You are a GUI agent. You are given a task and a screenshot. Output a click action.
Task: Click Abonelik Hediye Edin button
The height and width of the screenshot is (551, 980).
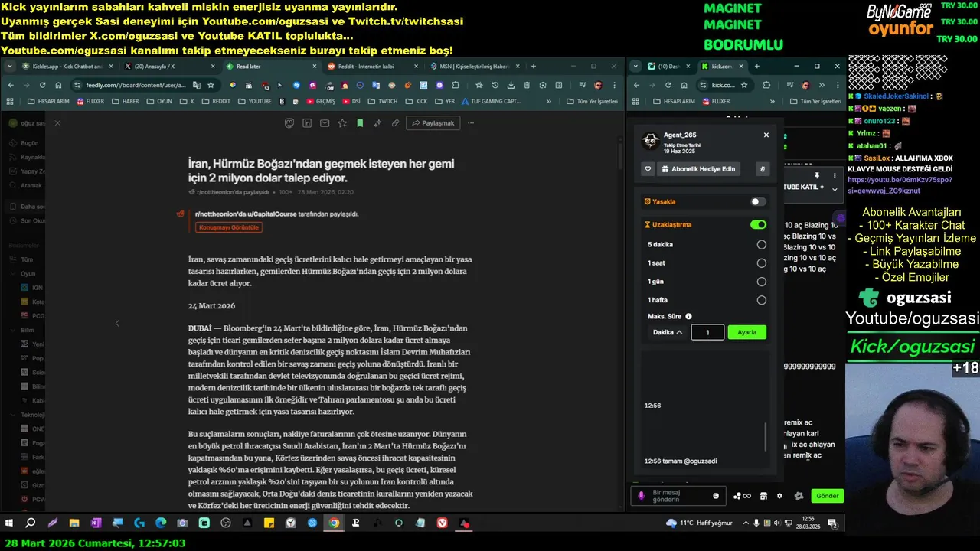[x=698, y=169]
